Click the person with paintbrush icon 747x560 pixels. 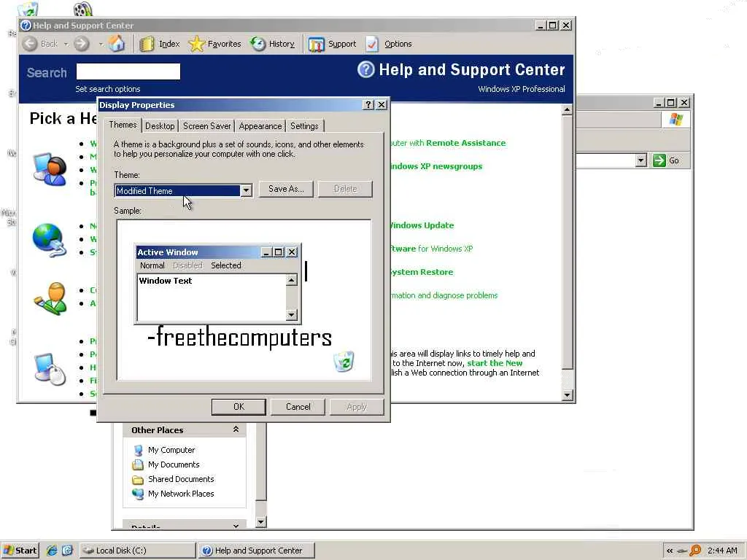(x=50, y=298)
